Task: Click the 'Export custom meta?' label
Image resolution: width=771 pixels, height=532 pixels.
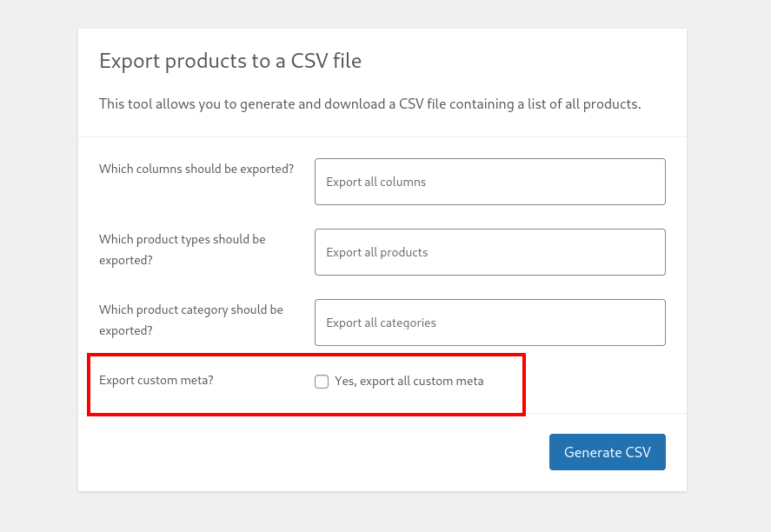Action: point(156,380)
